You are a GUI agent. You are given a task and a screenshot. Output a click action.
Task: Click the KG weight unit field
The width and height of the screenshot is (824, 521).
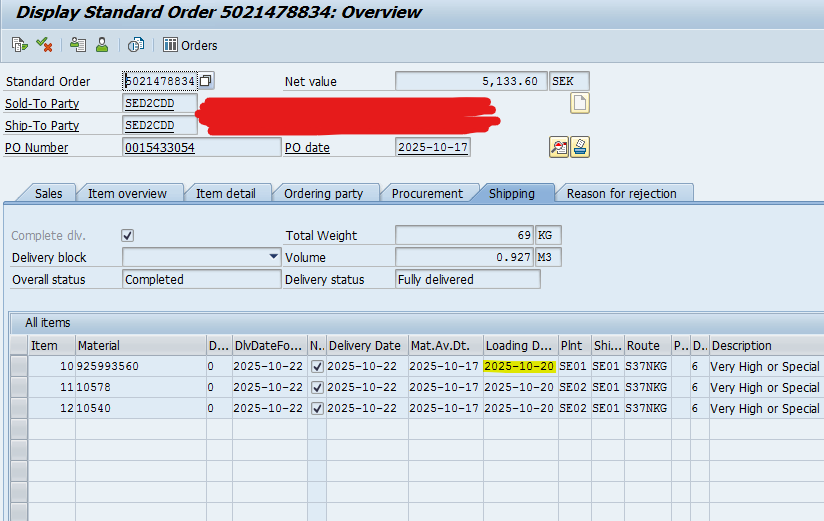(x=548, y=235)
